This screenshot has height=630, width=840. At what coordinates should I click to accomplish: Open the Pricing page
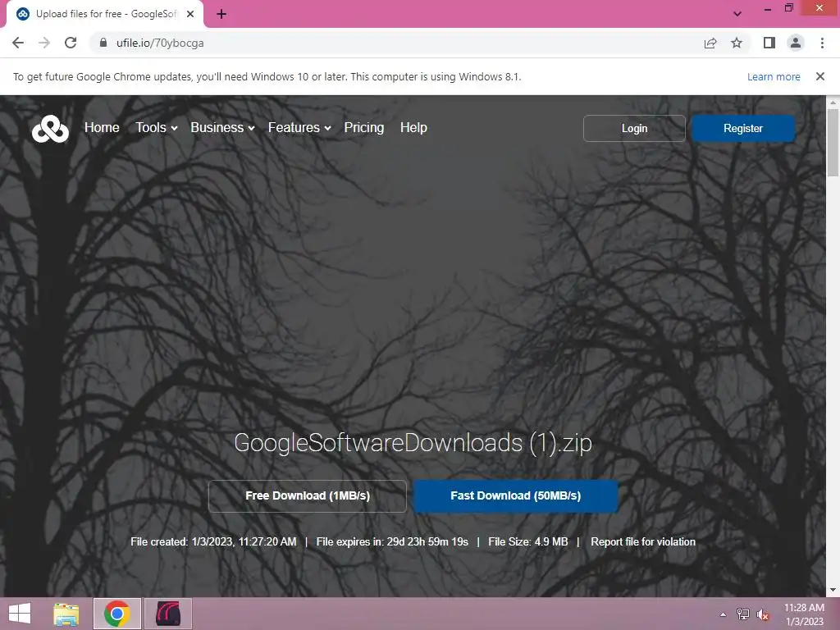[x=363, y=127]
